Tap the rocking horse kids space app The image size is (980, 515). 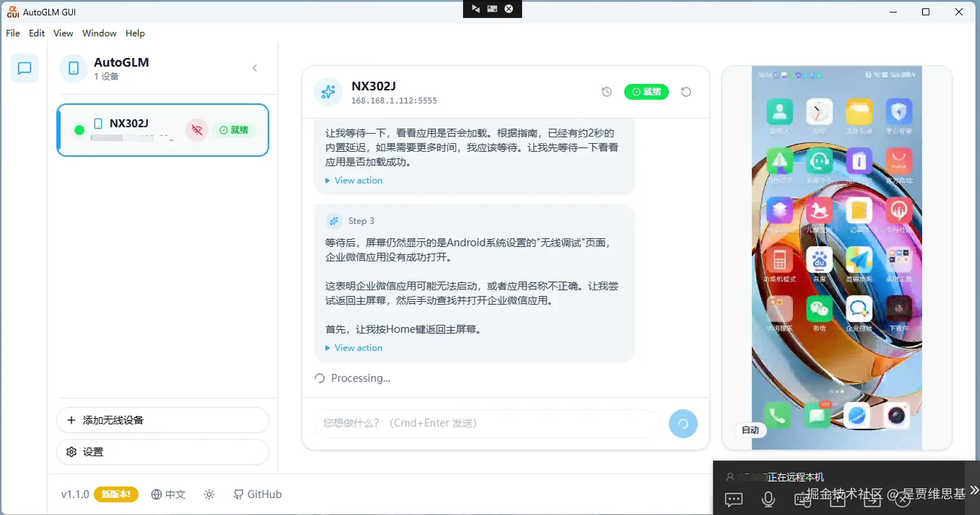tap(819, 211)
